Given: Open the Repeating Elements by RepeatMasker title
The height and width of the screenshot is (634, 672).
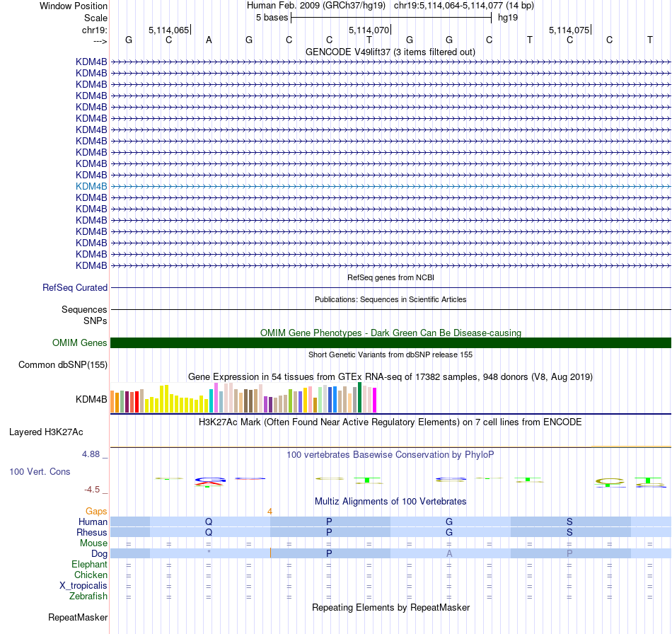Looking at the screenshot, I should [x=390, y=607].
